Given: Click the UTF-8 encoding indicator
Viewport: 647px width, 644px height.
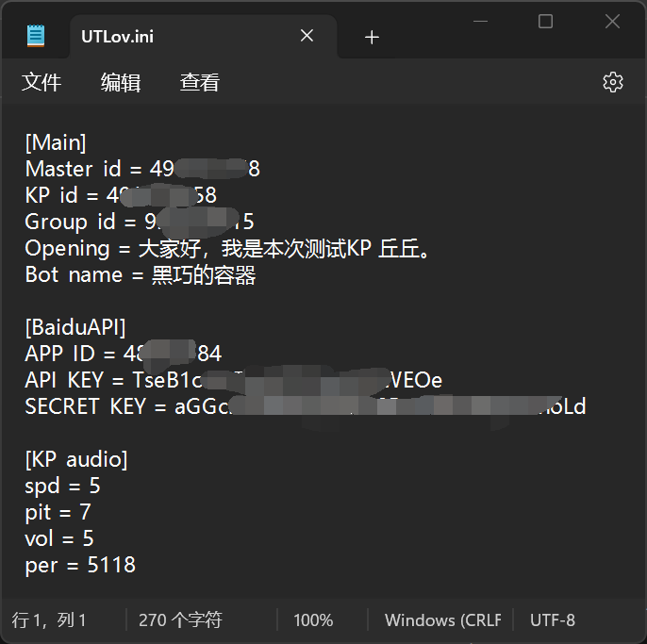Looking at the screenshot, I should click(553, 620).
